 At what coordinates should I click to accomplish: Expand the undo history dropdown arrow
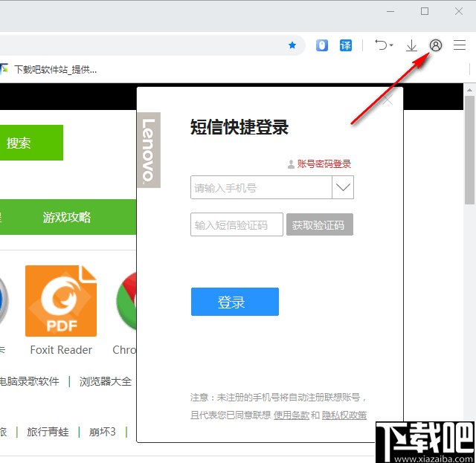391,45
